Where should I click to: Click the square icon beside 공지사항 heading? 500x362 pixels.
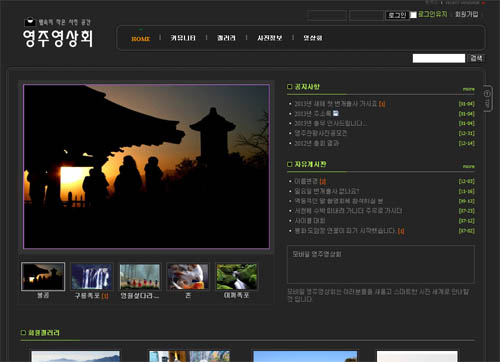click(289, 87)
